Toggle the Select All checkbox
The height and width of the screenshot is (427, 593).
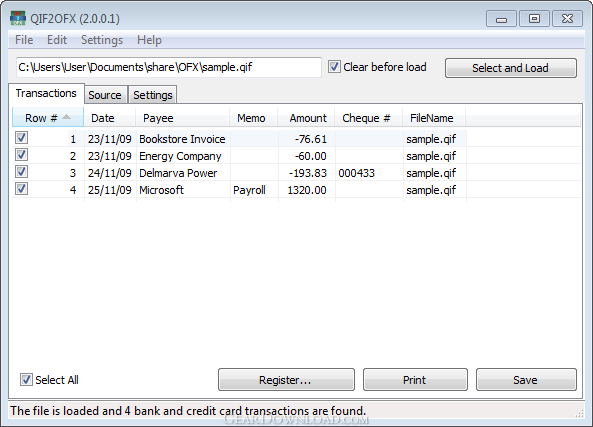(26, 379)
